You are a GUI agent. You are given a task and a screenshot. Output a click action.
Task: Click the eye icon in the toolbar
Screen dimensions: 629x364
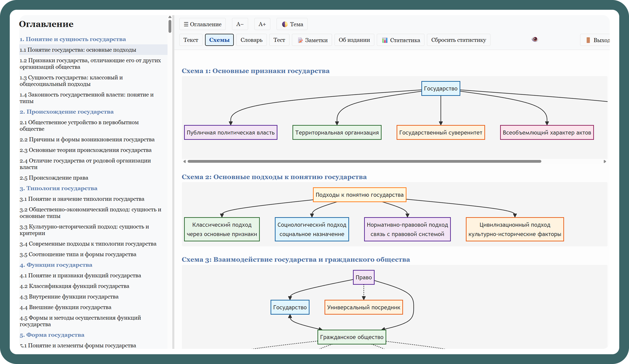(x=535, y=39)
